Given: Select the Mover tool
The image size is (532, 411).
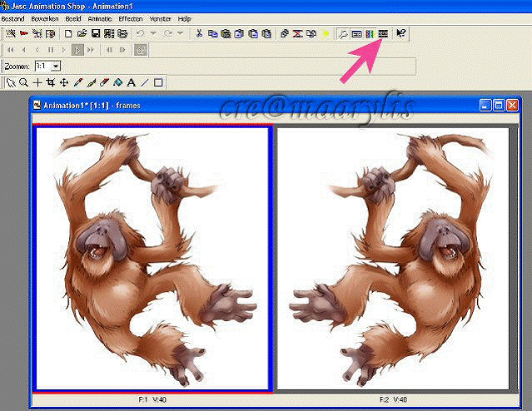Looking at the screenshot, I should [x=64, y=82].
